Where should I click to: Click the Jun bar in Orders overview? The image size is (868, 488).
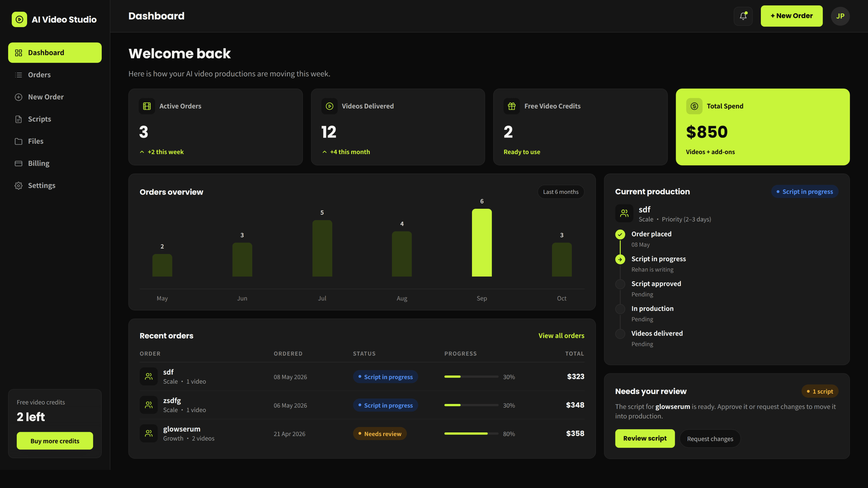point(242,259)
